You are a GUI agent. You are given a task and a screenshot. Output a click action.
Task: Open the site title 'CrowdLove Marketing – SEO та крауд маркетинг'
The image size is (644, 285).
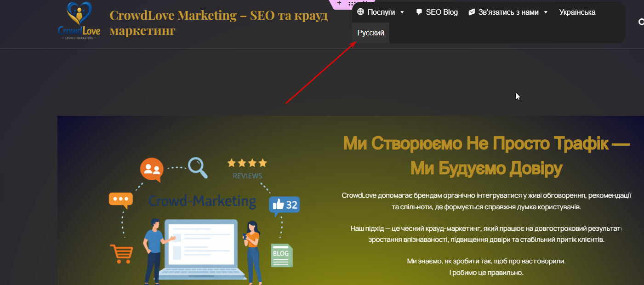219,23
